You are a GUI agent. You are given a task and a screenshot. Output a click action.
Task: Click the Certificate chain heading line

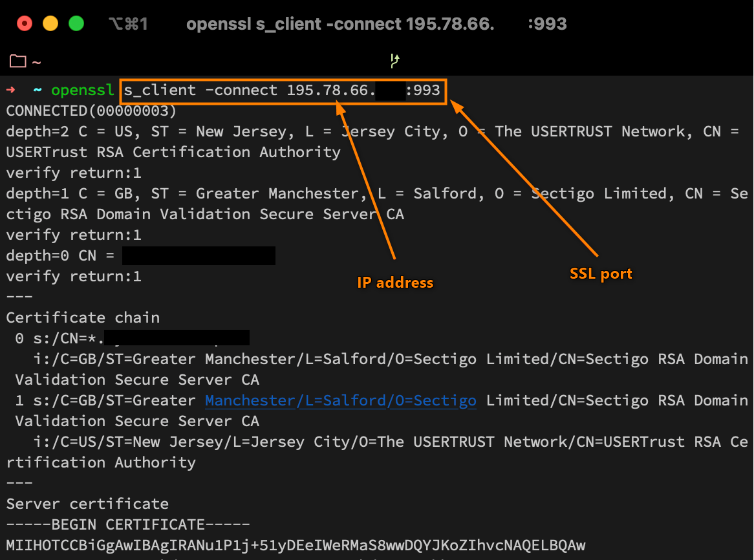pyautogui.click(x=83, y=318)
